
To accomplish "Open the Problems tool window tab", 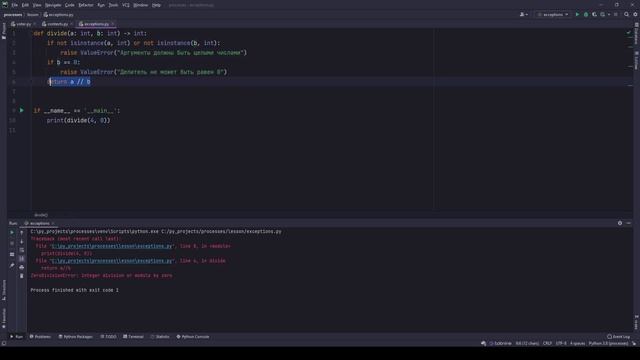I will tap(40, 337).
